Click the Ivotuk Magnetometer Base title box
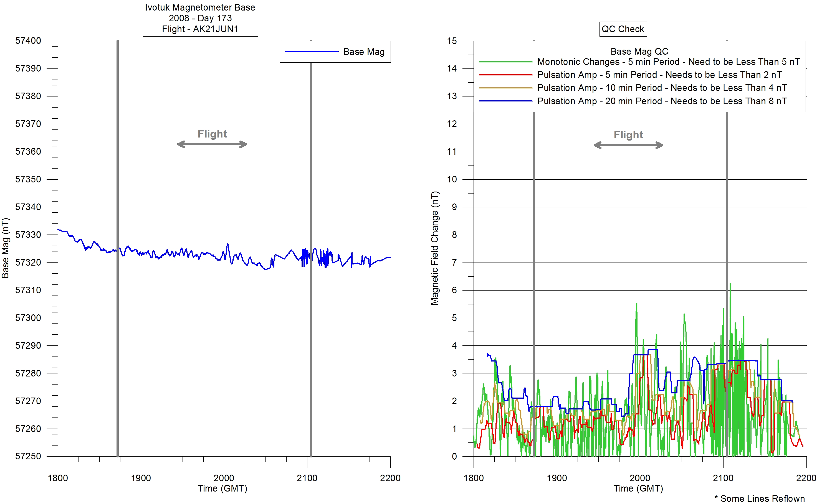This screenshot has height=504, width=817. coord(200,18)
